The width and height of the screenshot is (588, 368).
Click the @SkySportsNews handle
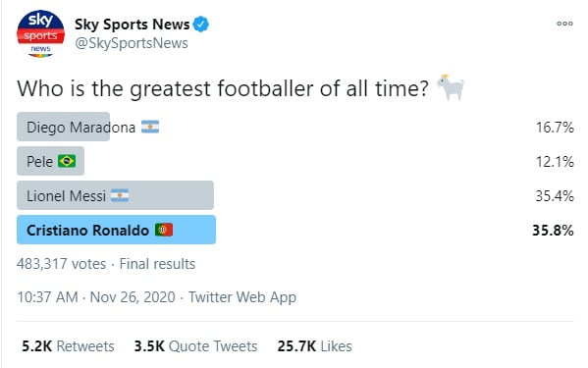[132, 43]
